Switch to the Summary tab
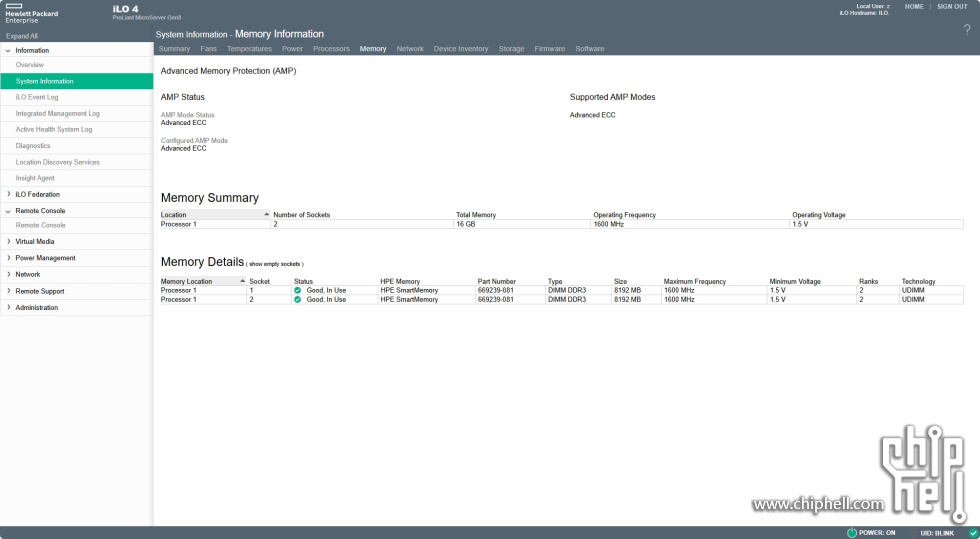The width and height of the screenshot is (980, 539). (174, 49)
